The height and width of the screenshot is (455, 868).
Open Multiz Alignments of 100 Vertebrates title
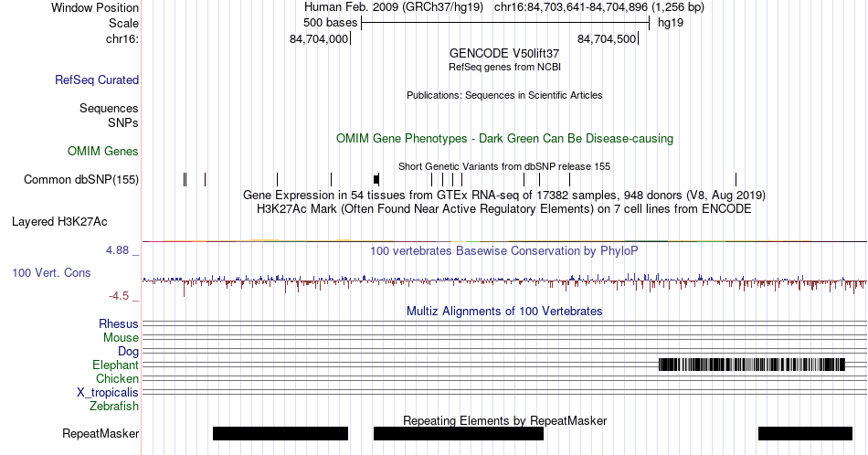pyautogui.click(x=504, y=311)
